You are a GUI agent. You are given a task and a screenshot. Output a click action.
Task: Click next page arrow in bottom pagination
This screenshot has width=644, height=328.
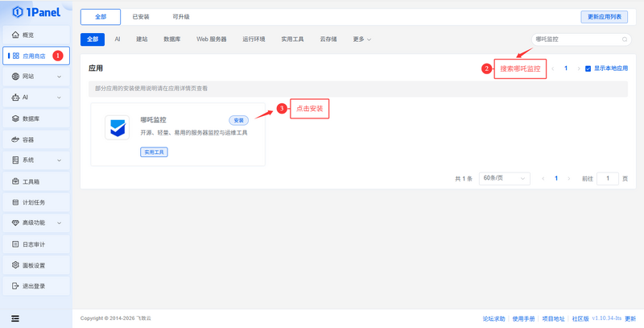pos(569,178)
